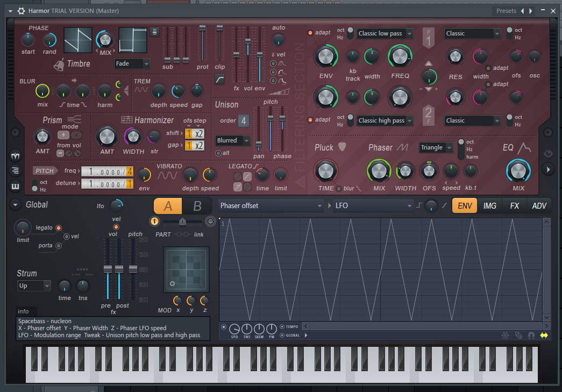The width and height of the screenshot is (562, 392).
Task: Click the minus button under from vol
Action: pos(60,153)
